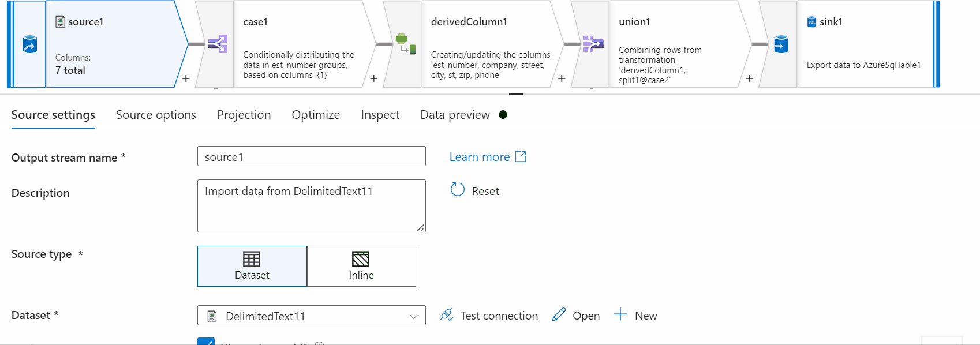Click the derivedColumn1 transformation icon
Viewport: 980px width, 345px height.
405,44
